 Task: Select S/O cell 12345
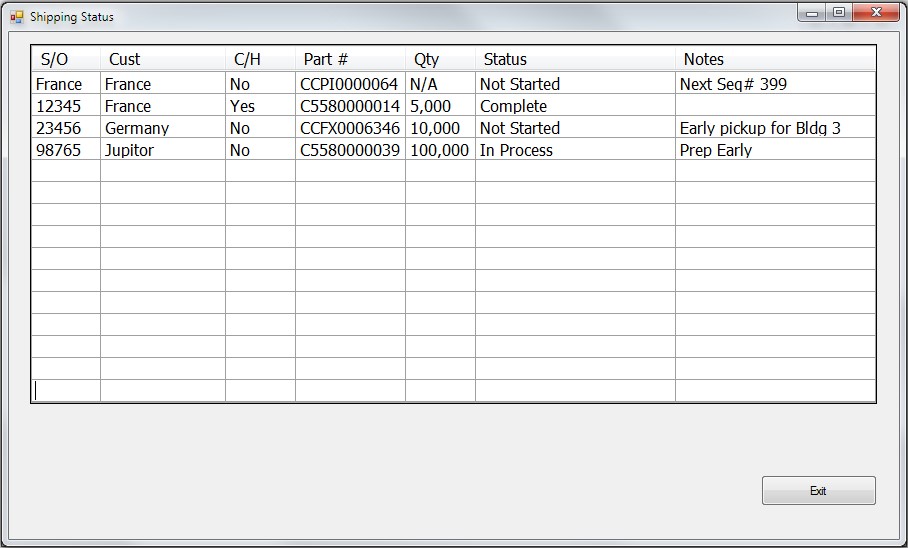point(66,106)
